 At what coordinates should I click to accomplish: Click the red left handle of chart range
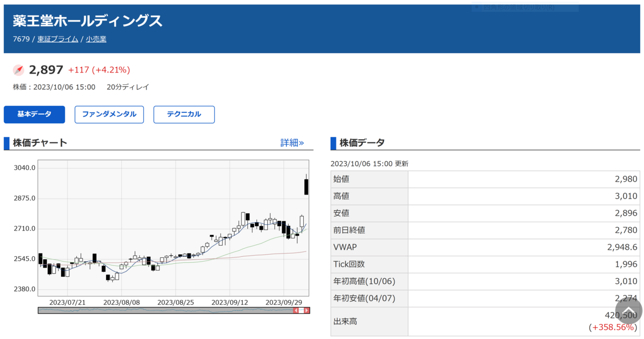tap(296, 311)
